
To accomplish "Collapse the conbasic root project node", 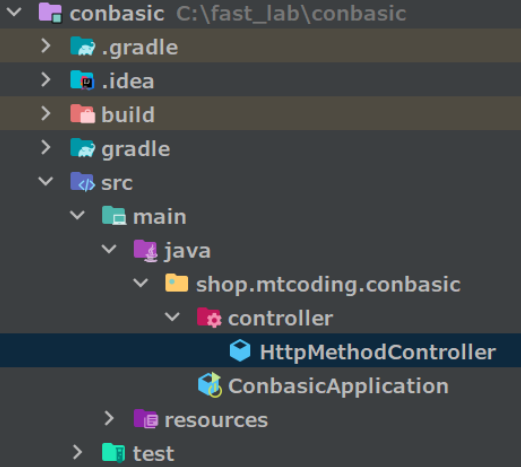I will pyautogui.click(x=14, y=12).
